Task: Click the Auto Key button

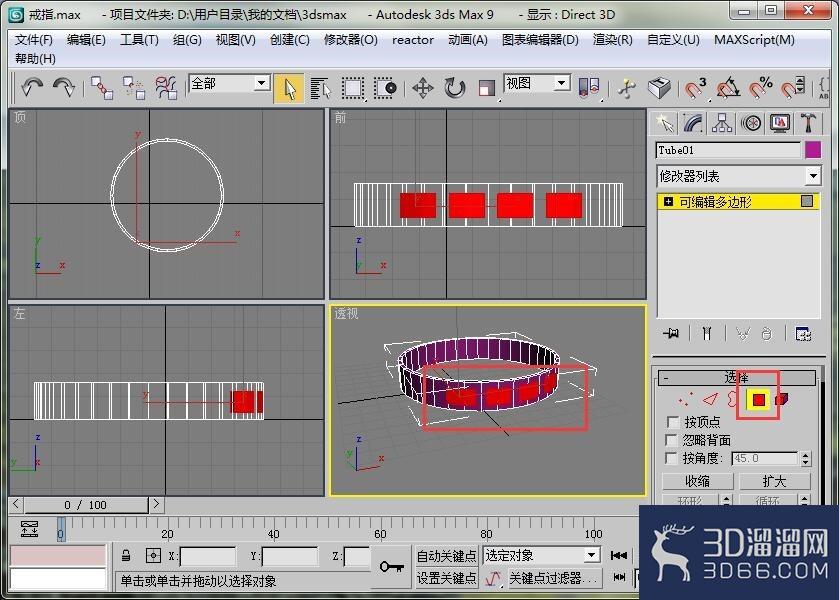Action: [x=446, y=556]
